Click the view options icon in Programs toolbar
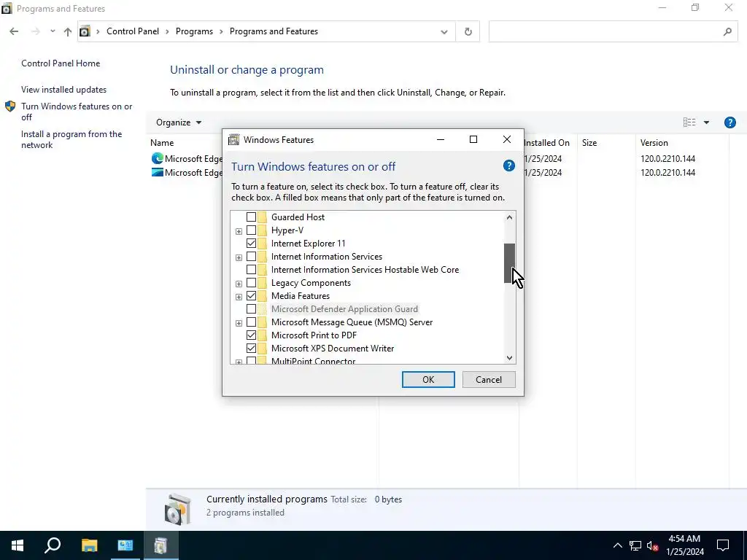Viewport: 747px width, 560px height. pyautogui.click(x=689, y=122)
